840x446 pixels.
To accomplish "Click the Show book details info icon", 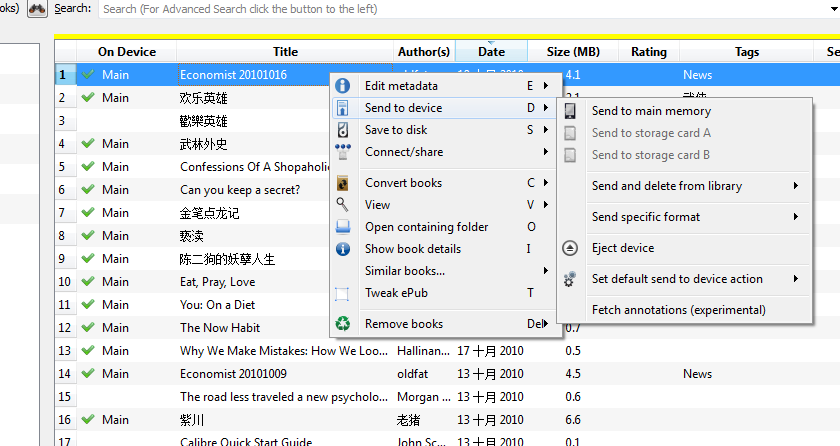I will (342, 249).
